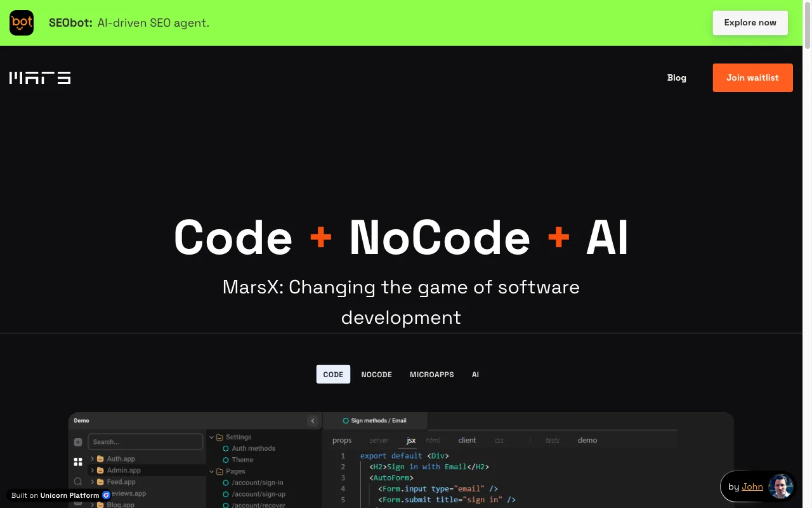This screenshot has height=508, width=812.
Task: Select the jsx tab in editor
Action: point(411,440)
